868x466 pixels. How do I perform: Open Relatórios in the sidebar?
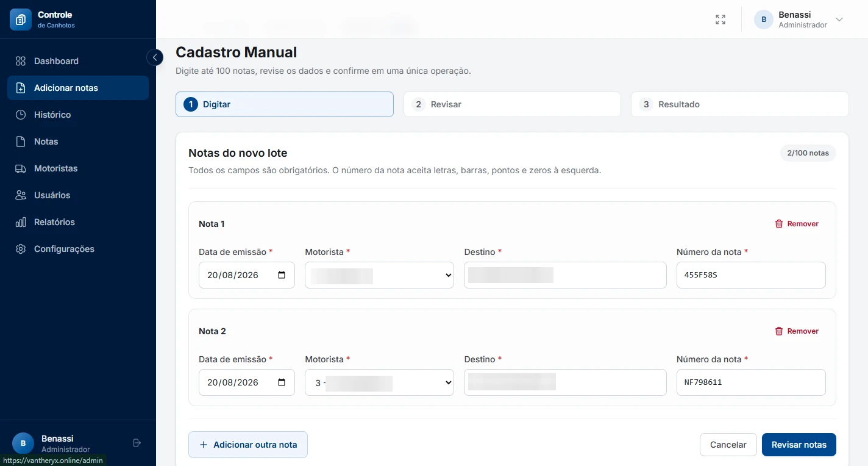(78, 222)
